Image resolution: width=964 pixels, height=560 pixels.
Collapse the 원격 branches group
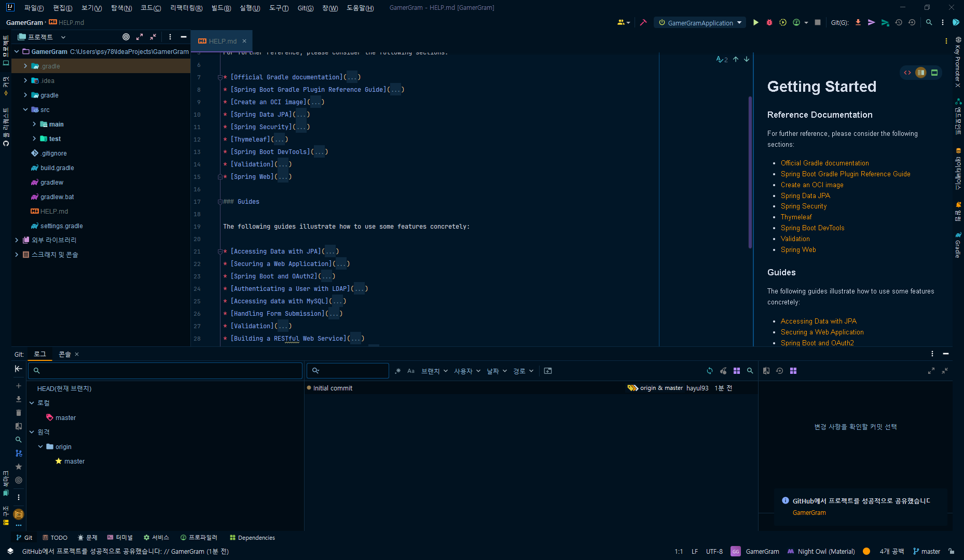pos(32,432)
